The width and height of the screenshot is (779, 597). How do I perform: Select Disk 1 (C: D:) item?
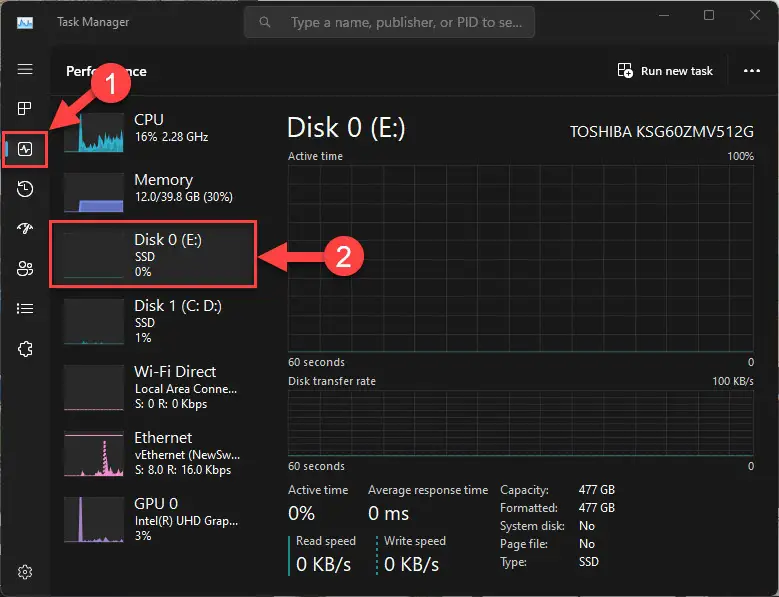pos(153,321)
